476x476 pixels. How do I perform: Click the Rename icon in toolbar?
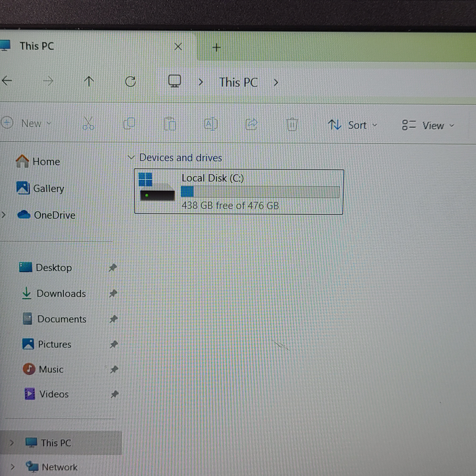click(x=211, y=124)
